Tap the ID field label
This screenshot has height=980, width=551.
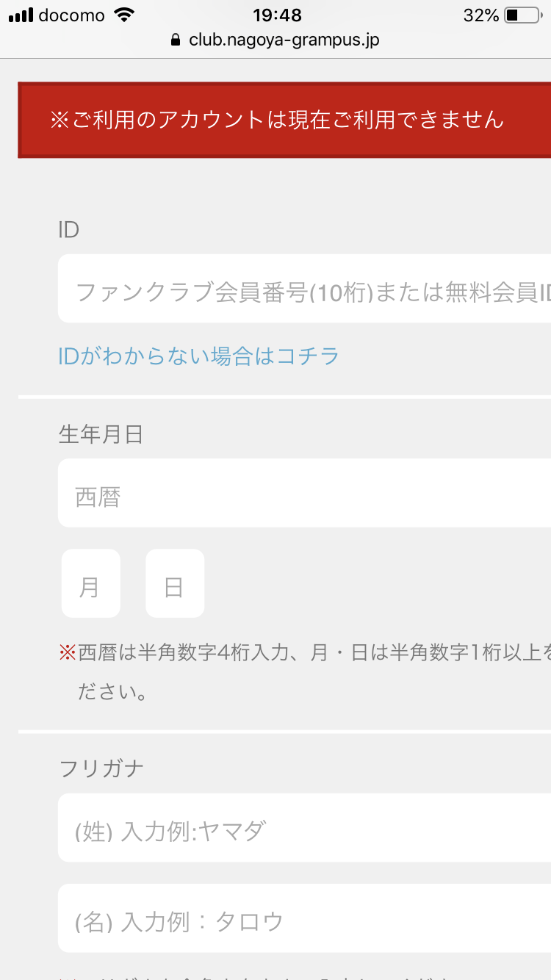click(68, 230)
